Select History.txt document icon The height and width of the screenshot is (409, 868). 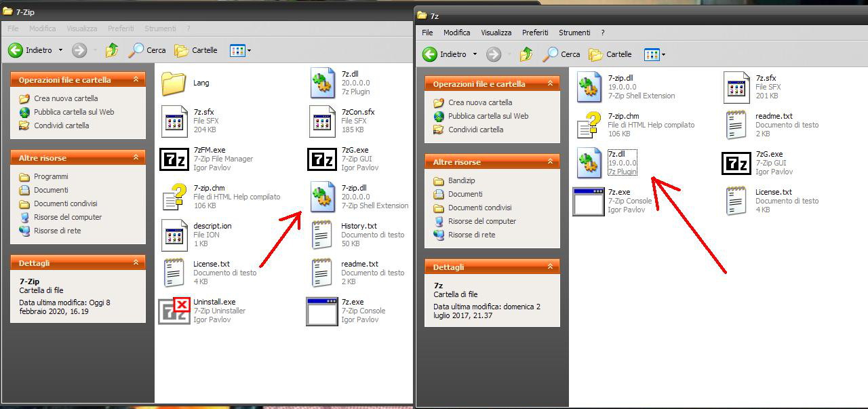tap(322, 235)
